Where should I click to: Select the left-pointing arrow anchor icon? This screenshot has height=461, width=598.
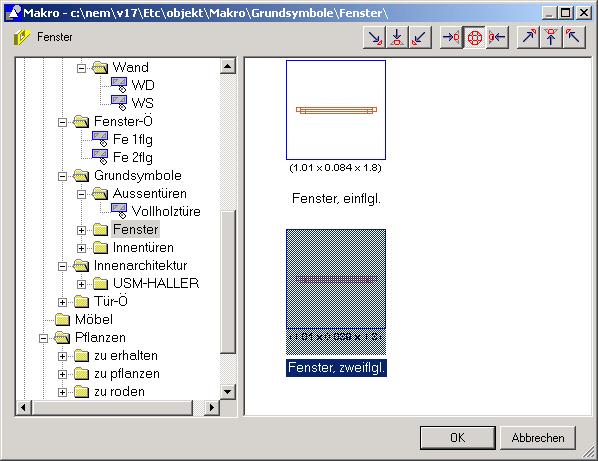497,37
